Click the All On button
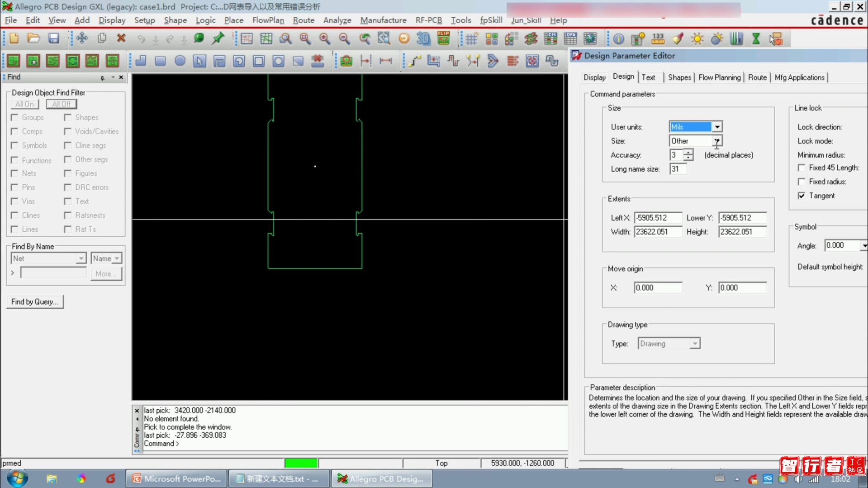 25,104
